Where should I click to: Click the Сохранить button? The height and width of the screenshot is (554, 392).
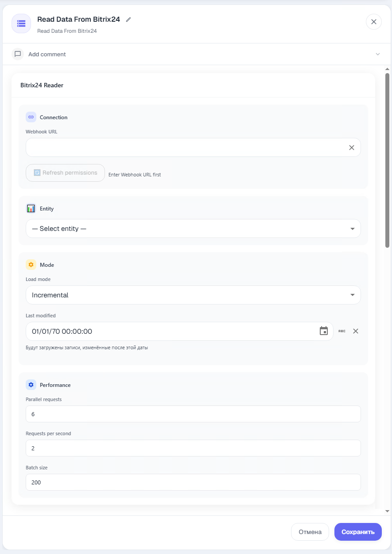[358, 532]
